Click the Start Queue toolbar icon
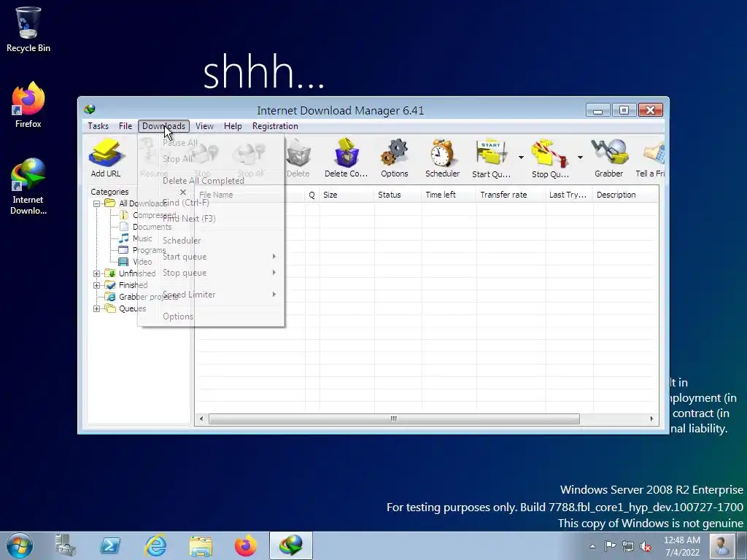This screenshot has height=560, width=747. pos(491,157)
